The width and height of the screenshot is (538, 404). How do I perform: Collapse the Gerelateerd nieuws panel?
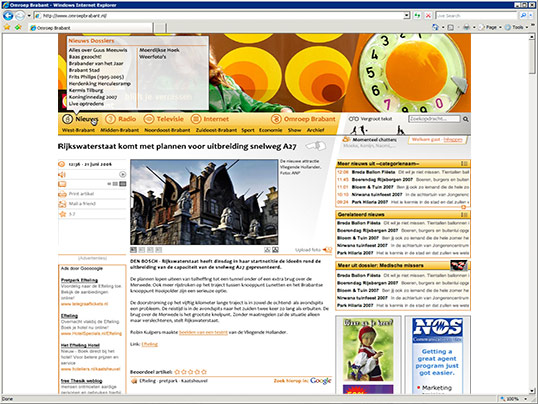pos(464,215)
